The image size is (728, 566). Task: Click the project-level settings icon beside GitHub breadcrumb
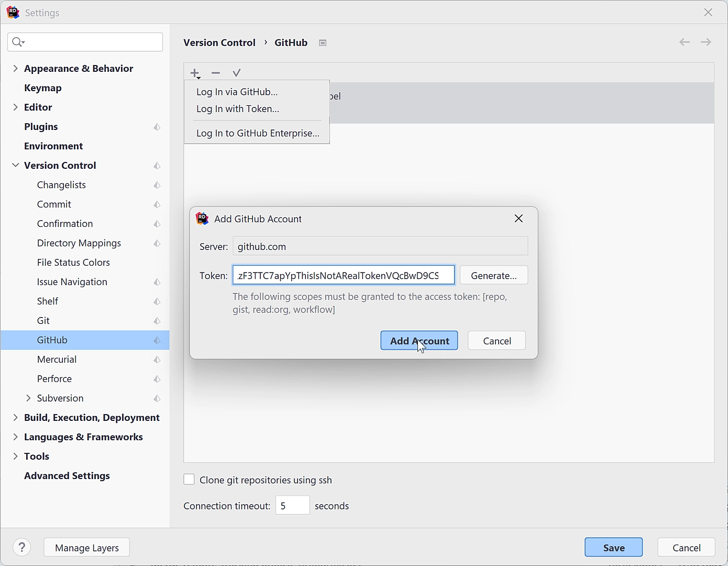pos(323,43)
